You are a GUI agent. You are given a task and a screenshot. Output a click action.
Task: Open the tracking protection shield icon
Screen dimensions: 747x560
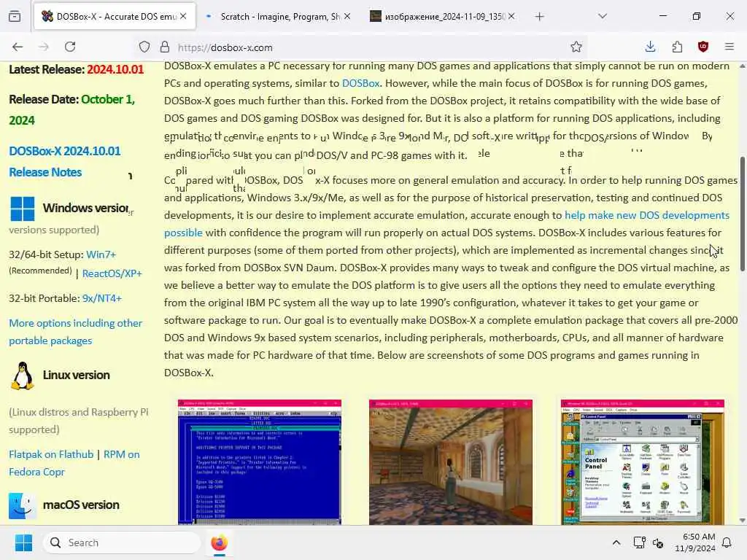(144, 47)
